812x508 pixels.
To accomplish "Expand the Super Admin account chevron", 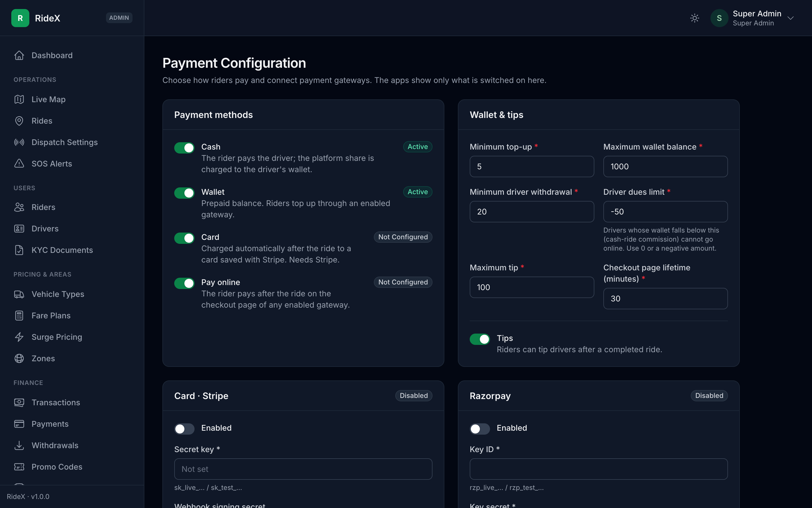I will click(791, 18).
